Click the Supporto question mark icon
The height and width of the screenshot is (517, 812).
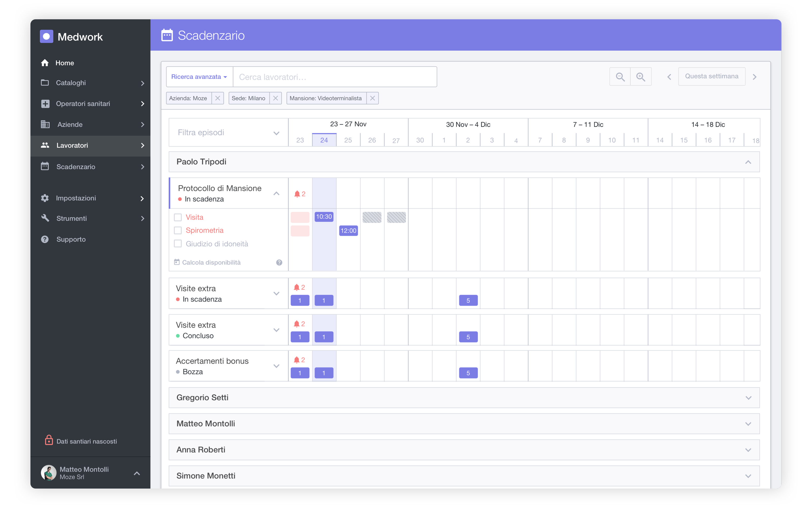click(45, 239)
